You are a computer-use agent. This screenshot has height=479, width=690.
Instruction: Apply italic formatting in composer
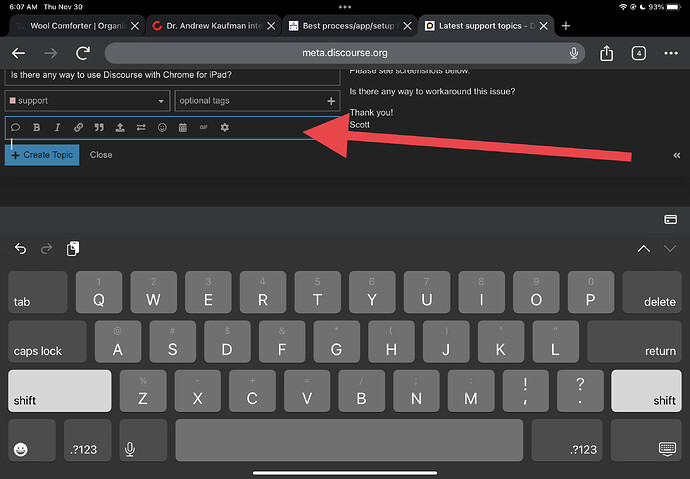click(57, 128)
